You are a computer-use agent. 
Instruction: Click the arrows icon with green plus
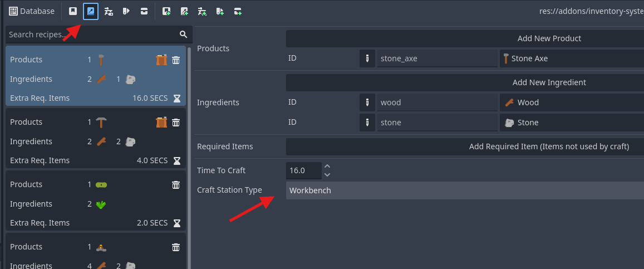(202, 11)
